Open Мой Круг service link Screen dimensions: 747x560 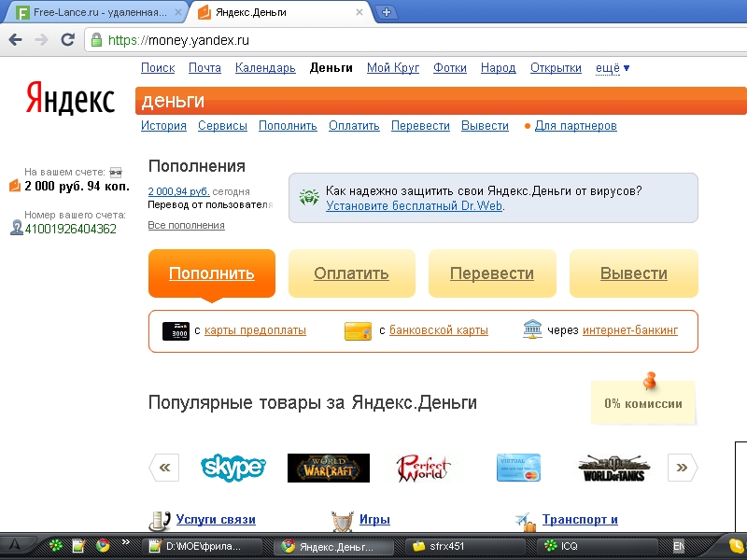tap(393, 67)
